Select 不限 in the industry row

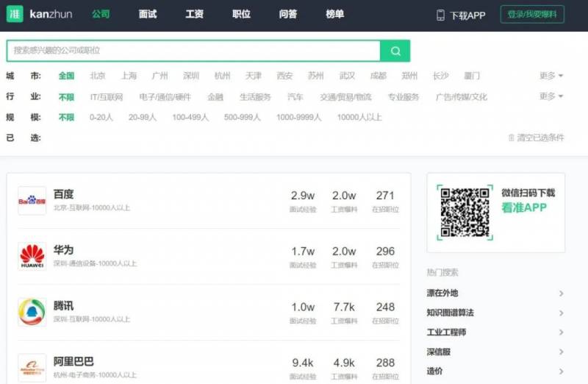(x=66, y=97)
